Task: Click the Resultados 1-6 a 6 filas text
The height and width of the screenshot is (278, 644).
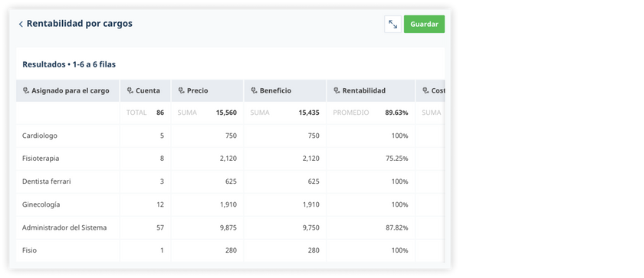Action: (x=69, y=64)
